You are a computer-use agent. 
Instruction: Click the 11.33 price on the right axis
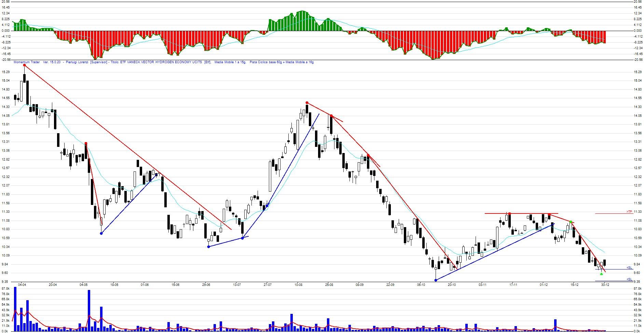click(637, 212)
